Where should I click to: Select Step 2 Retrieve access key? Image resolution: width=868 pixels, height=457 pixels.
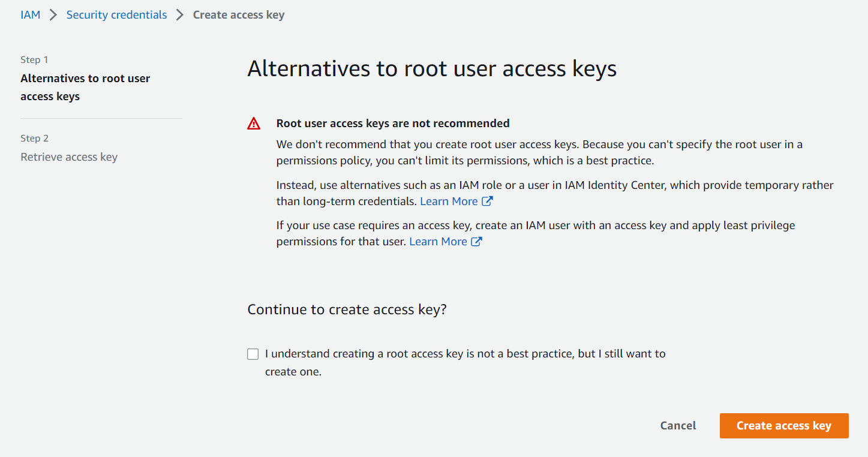click(68, 157)
